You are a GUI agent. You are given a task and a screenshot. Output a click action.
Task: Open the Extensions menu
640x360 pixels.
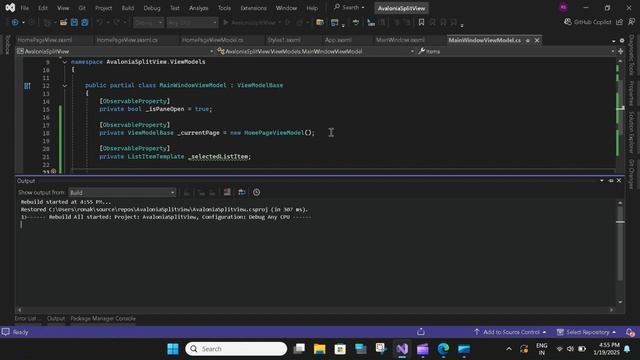(253, 8)
